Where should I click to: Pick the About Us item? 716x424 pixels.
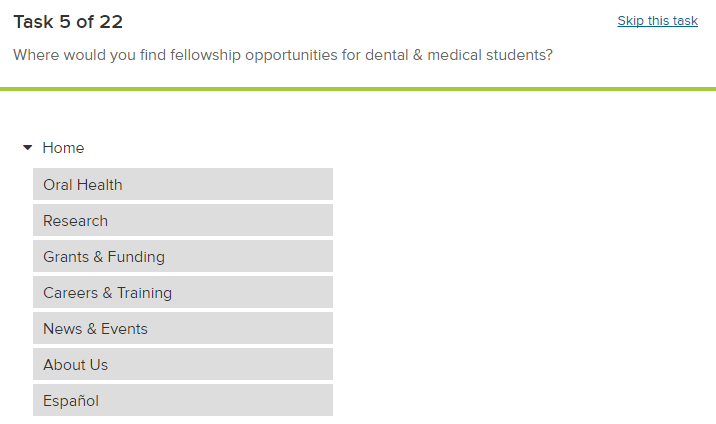click(182, 365)
